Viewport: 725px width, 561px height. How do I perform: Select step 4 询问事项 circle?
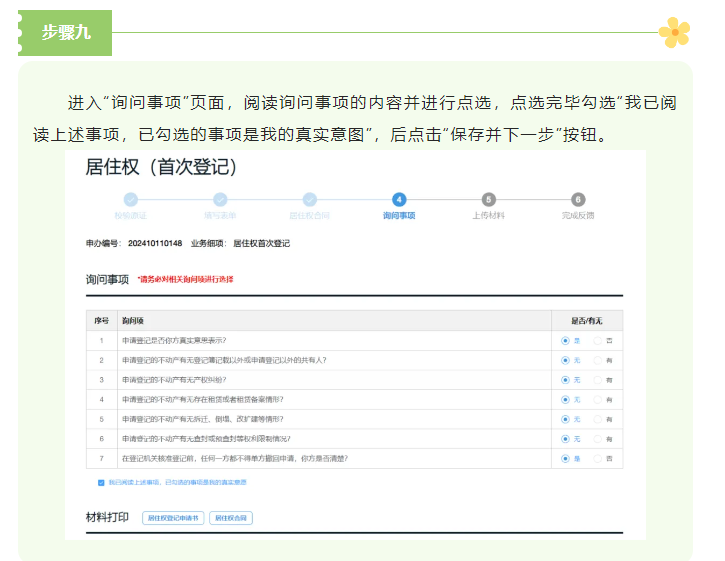(399, 200)
